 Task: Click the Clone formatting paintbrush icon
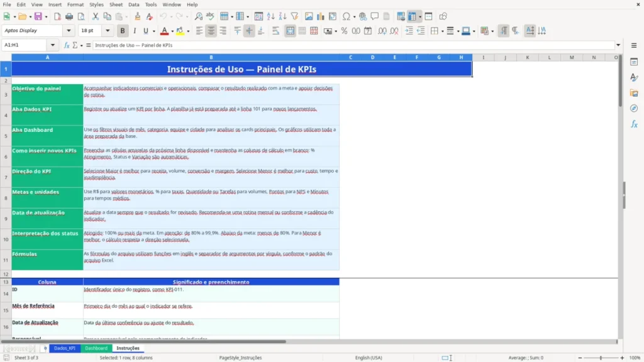click(x=138, y=16)
